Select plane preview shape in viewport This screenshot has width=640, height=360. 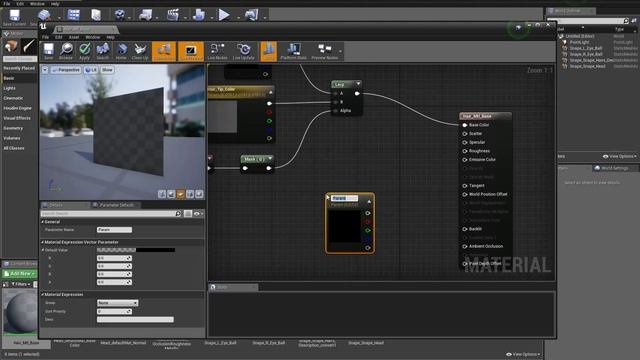(181, 194)
